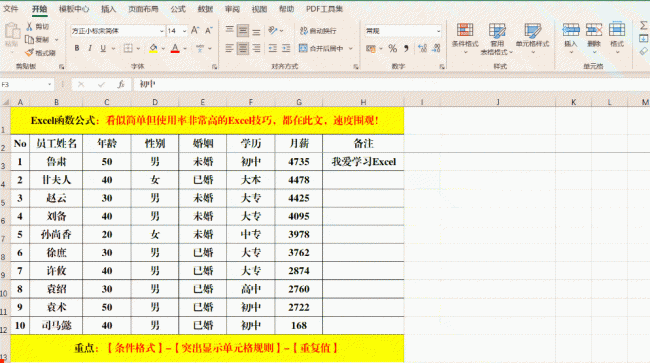Click the formula bar fx icon
This screenshot has width=650, height=363.
click(x=121, y=84)
